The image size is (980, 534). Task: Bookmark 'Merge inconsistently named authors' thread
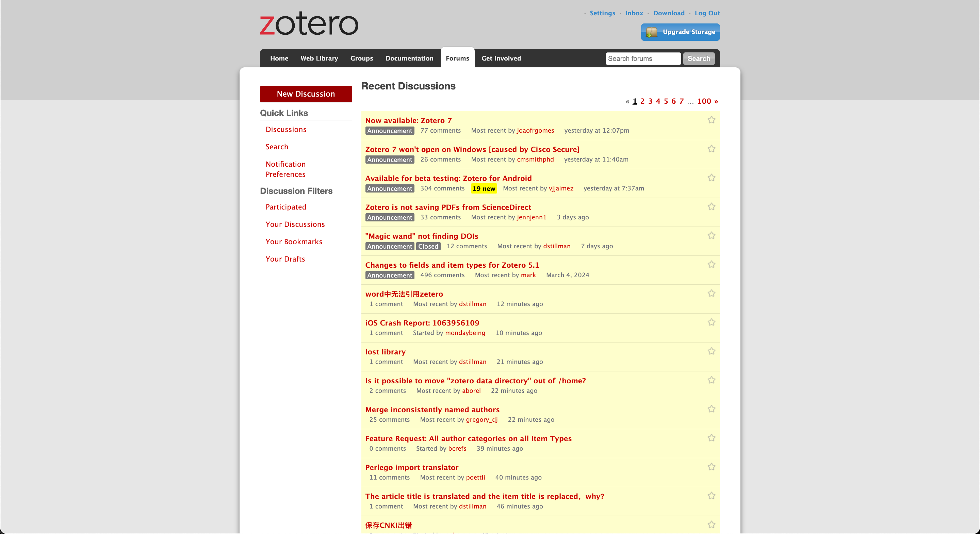coord(711,409)
